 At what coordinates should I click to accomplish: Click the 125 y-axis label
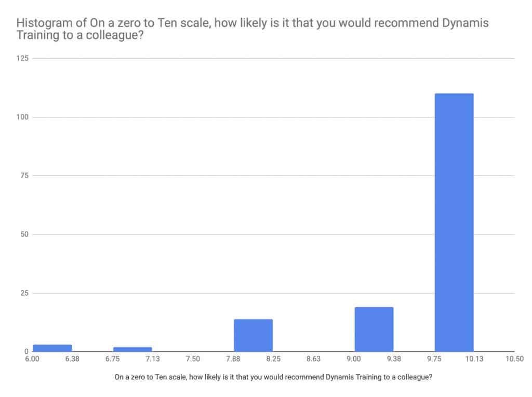click(23, 58)
